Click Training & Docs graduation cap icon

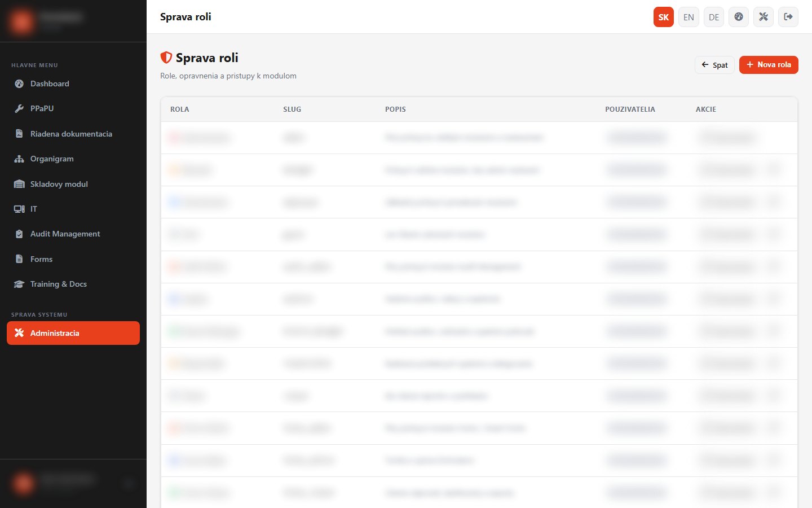click(19, 284)
